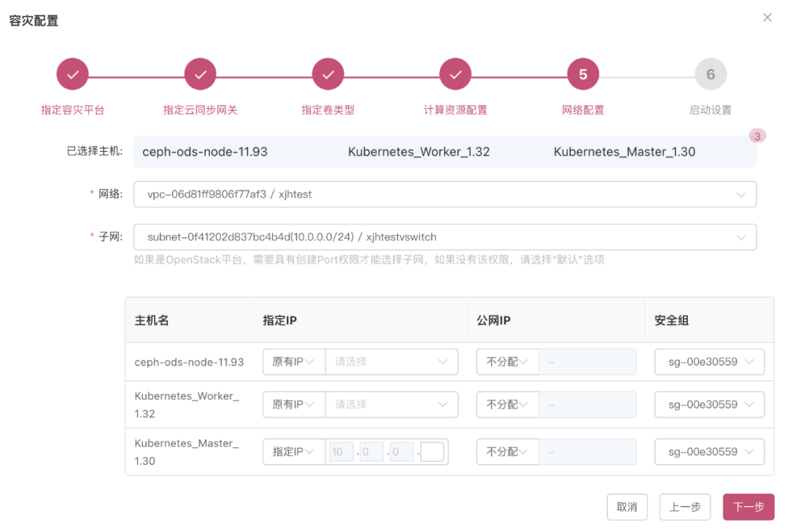Click the 下一步 button

pyautogui.click(x=749, y=507)
